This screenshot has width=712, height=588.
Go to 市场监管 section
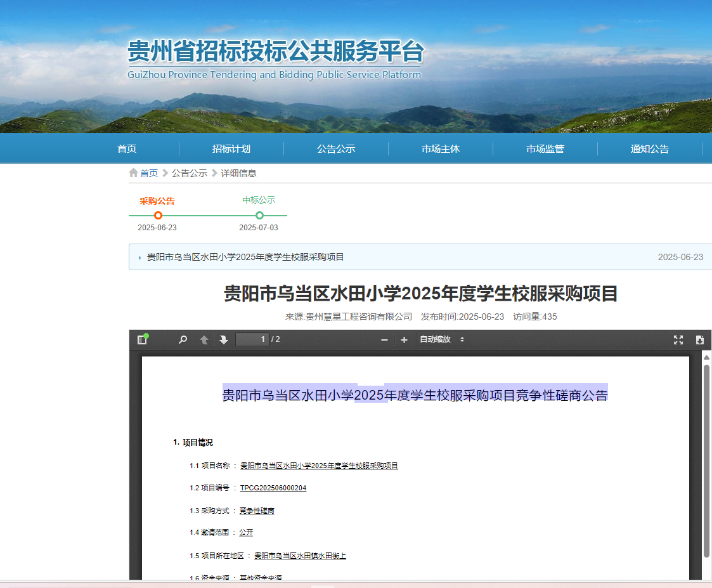(545, 149)
